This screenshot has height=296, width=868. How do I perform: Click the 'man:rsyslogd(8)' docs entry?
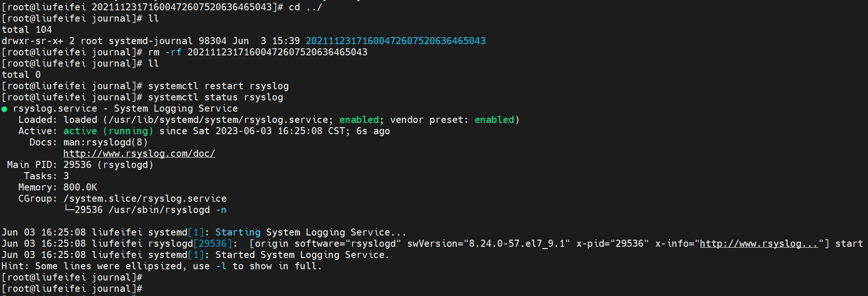pyautogui.click(x=105, y=143)
